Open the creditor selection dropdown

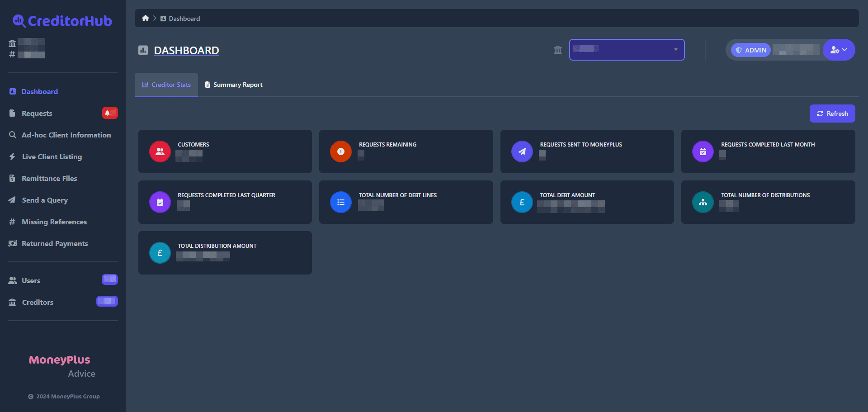pyautogui.click(x=627, y=50)
